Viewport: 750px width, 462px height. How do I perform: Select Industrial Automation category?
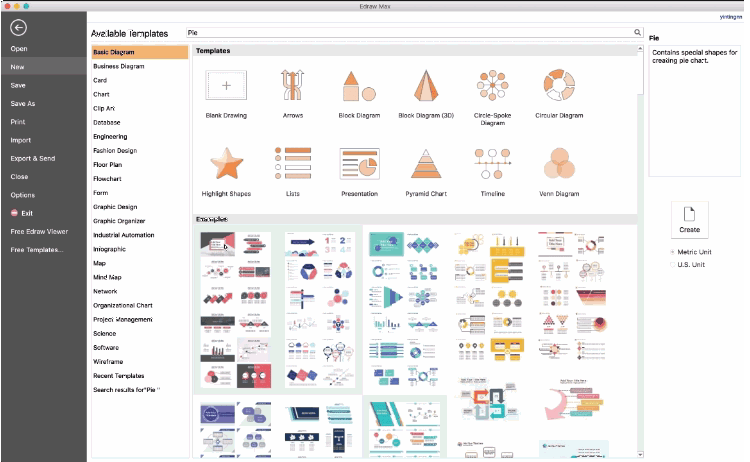123,235
